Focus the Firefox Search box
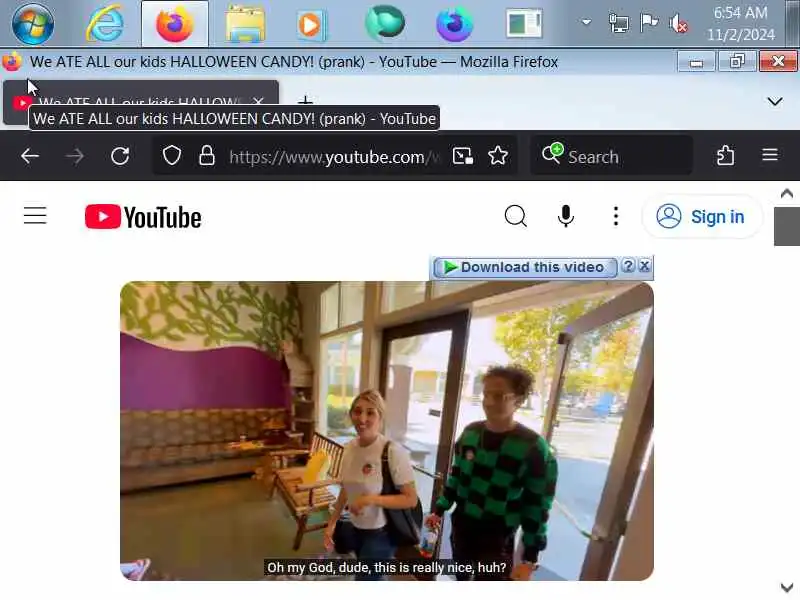The image size is (800, 600). click(611, 156)
